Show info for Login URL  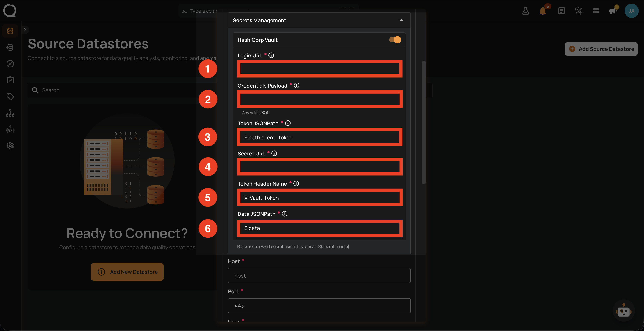tap(271, 56)
